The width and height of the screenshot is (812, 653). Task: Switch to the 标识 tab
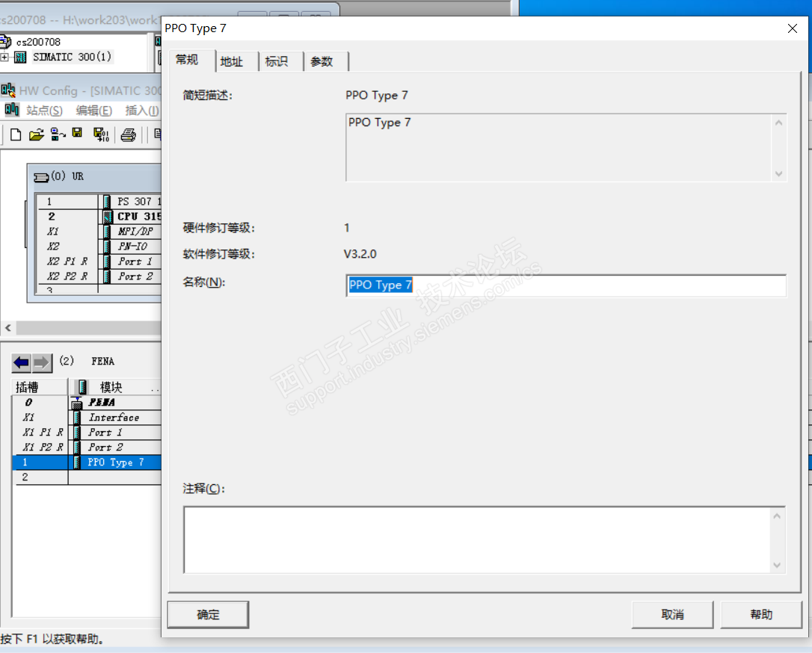276,61
